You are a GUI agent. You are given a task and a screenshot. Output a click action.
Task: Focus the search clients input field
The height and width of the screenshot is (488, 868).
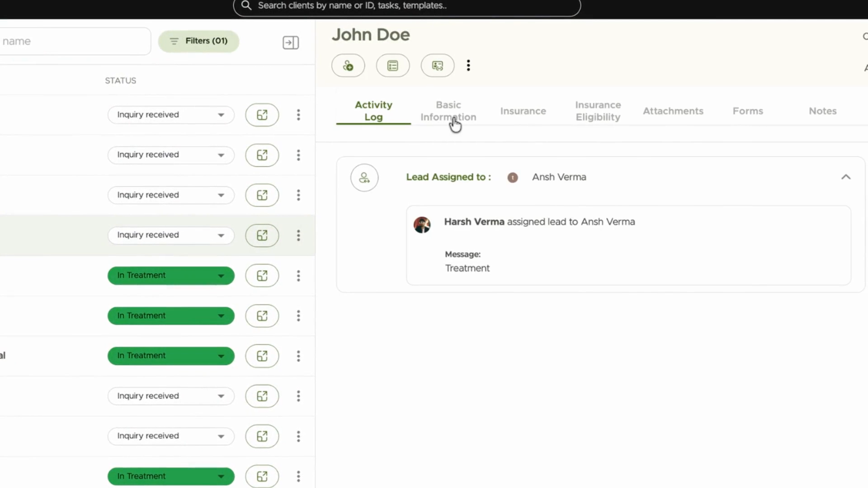[407, 6]
